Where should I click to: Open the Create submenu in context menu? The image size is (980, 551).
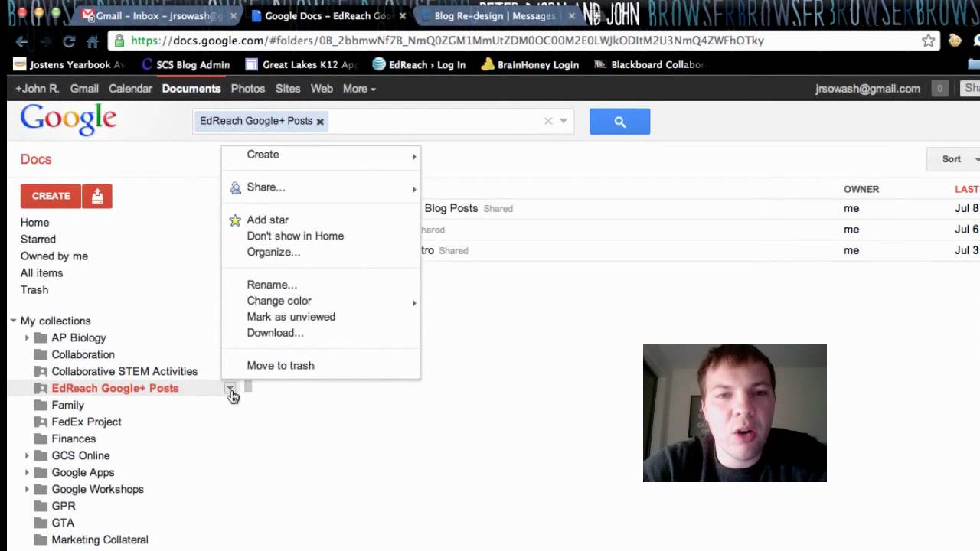click(321, 155)
